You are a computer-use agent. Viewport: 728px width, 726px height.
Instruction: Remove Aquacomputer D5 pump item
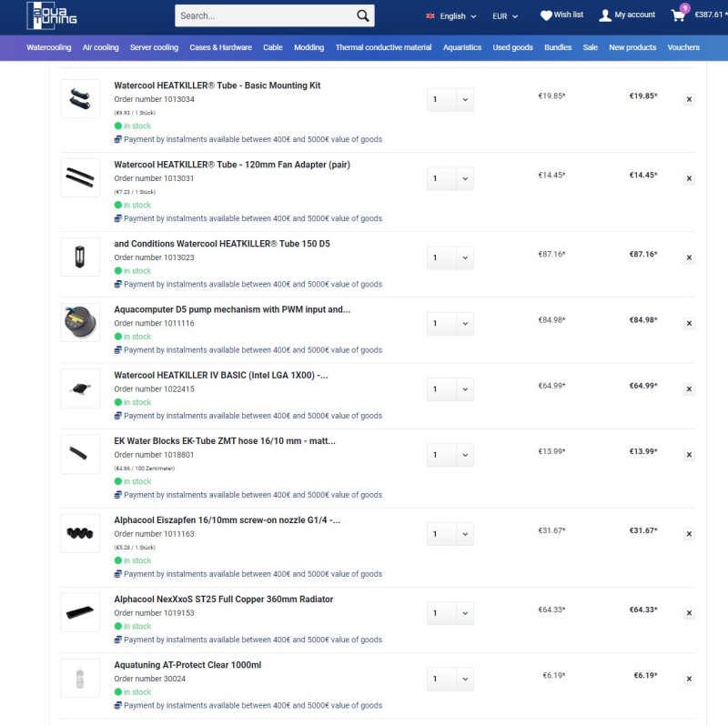click(x=689, y=324)
